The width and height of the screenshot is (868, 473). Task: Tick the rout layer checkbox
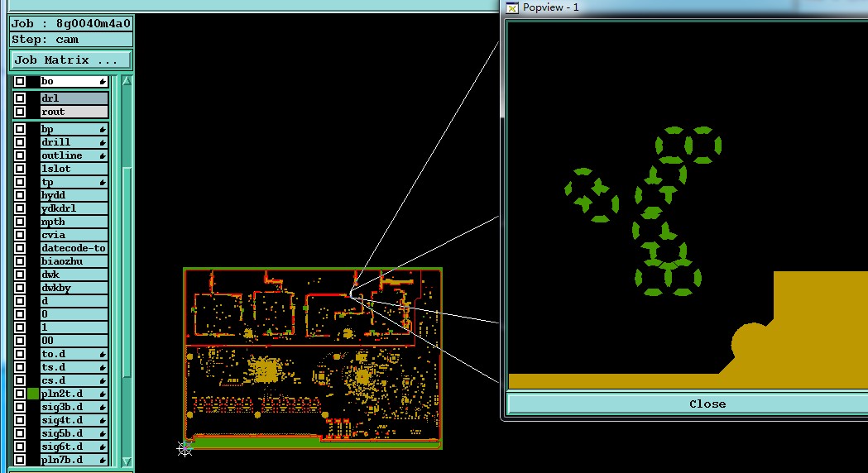(20, 112)
